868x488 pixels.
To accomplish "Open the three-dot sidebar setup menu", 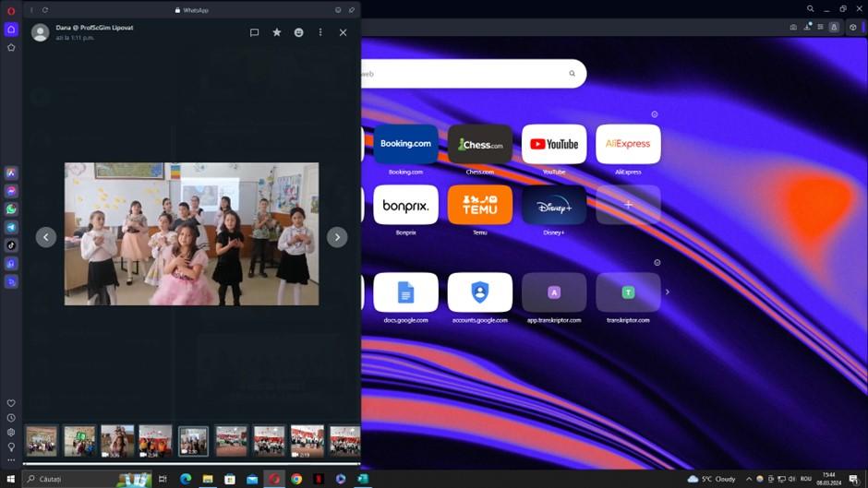I will point(11,460).
